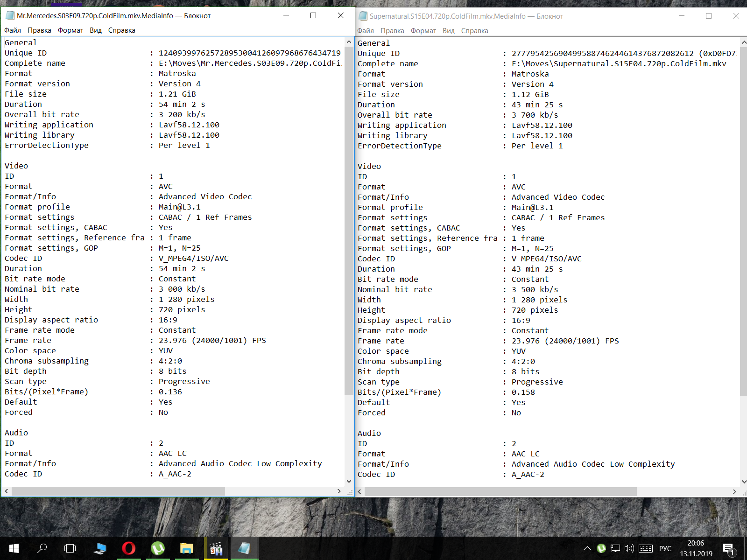
Task: Launch Opera browser from the taskbar
Action: click(128, 548)
